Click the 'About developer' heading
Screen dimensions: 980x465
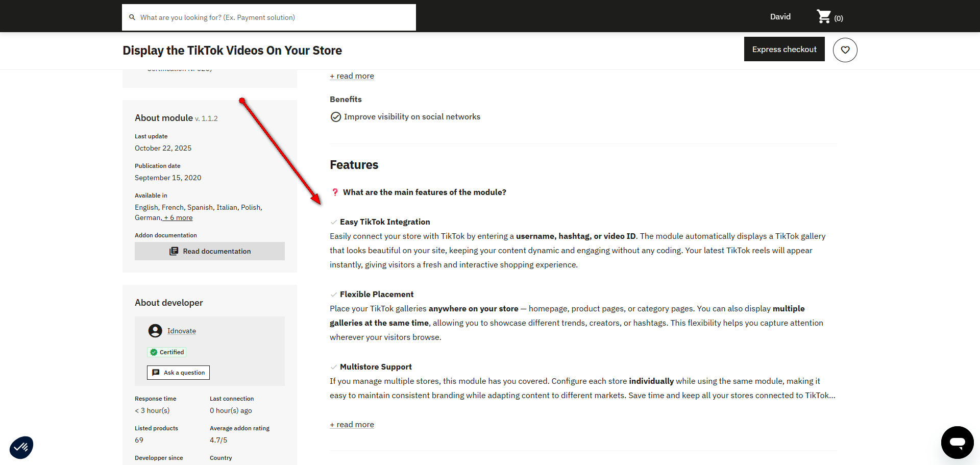(x=168, y=303)
